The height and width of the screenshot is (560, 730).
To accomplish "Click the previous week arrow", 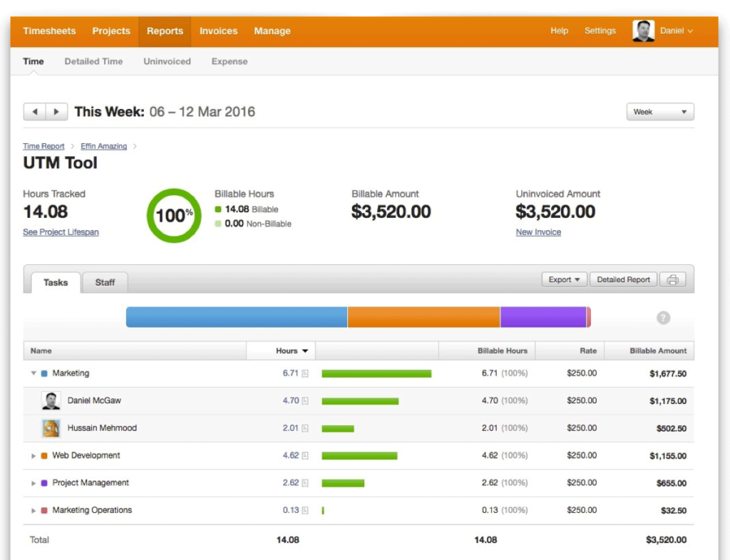I will (x=35, y=111).
